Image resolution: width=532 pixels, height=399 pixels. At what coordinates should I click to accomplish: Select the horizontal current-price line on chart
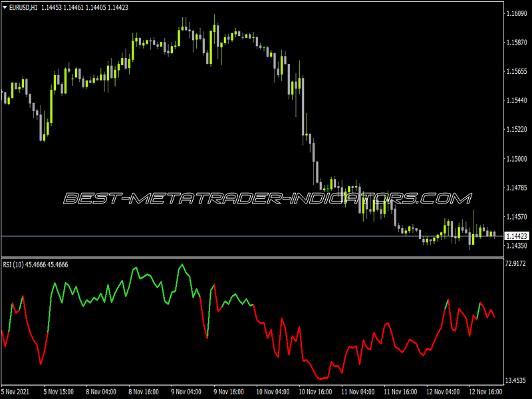click(x=253, y=236)
